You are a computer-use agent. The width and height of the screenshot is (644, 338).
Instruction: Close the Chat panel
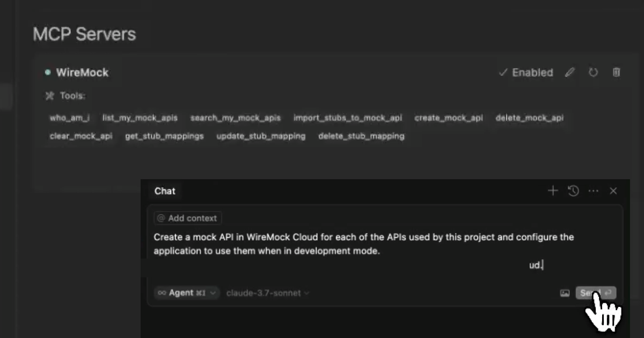pyautogui.click(x=613, y=190)
